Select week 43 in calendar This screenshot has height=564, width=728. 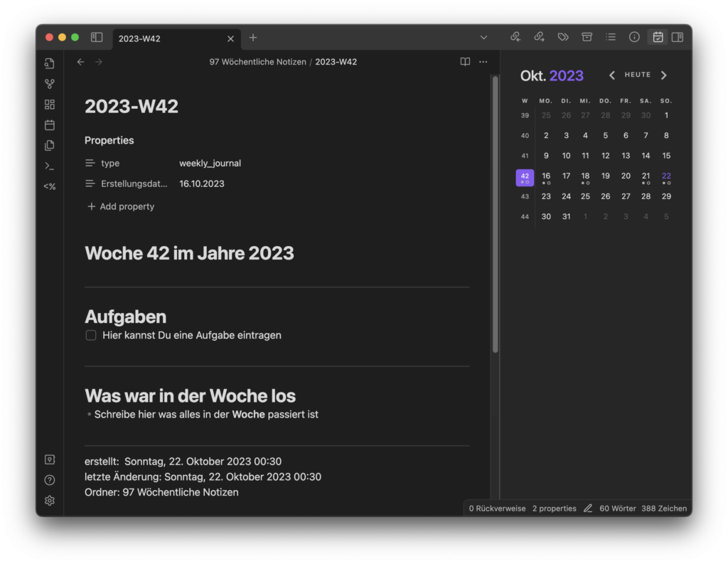point(525,196)
